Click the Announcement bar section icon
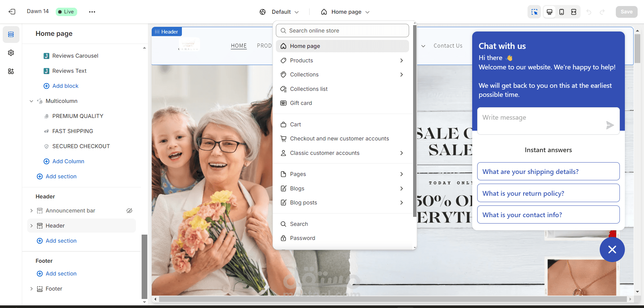Screen dimensions: 644x308 click(x=40, y=210)
